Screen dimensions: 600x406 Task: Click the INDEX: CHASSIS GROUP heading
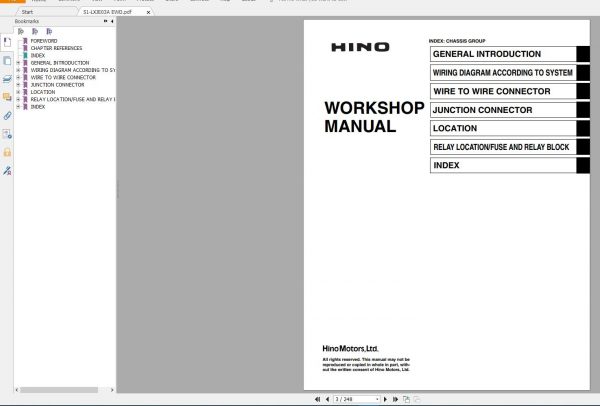click(x=457, y=41)
